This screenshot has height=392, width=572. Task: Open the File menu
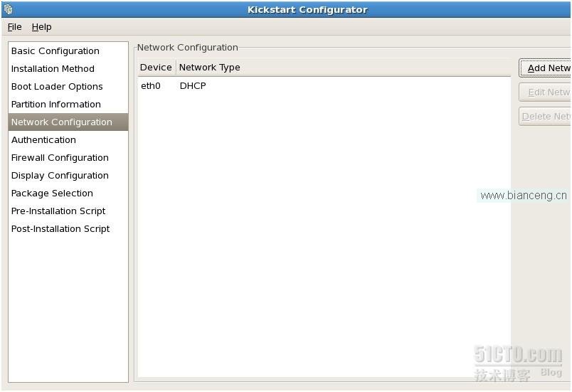(15, 27)
